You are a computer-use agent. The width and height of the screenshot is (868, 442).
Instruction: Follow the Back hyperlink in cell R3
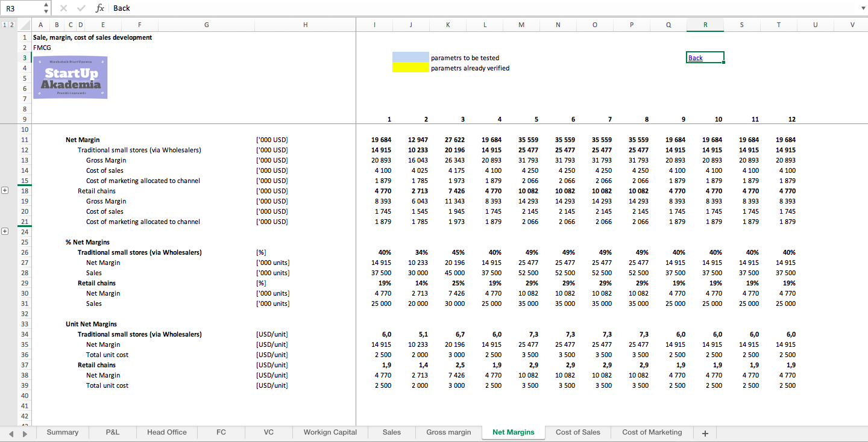696,58
